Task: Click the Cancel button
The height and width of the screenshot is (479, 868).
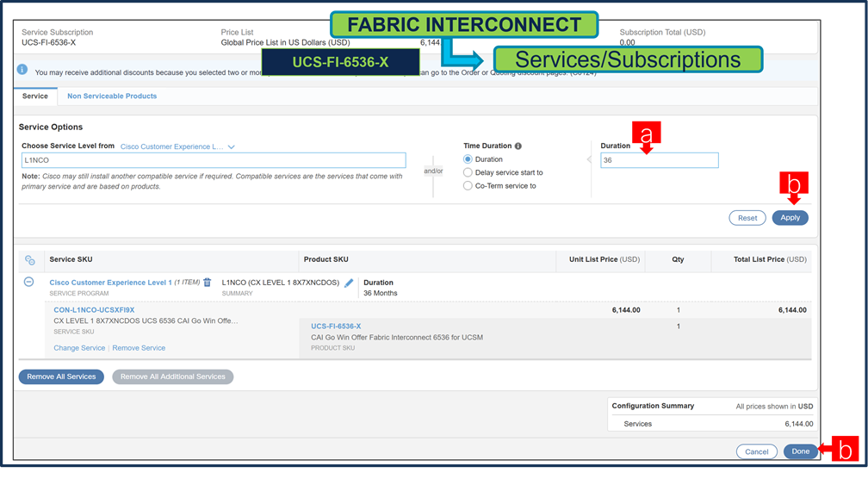Action: tap(756, 452)
